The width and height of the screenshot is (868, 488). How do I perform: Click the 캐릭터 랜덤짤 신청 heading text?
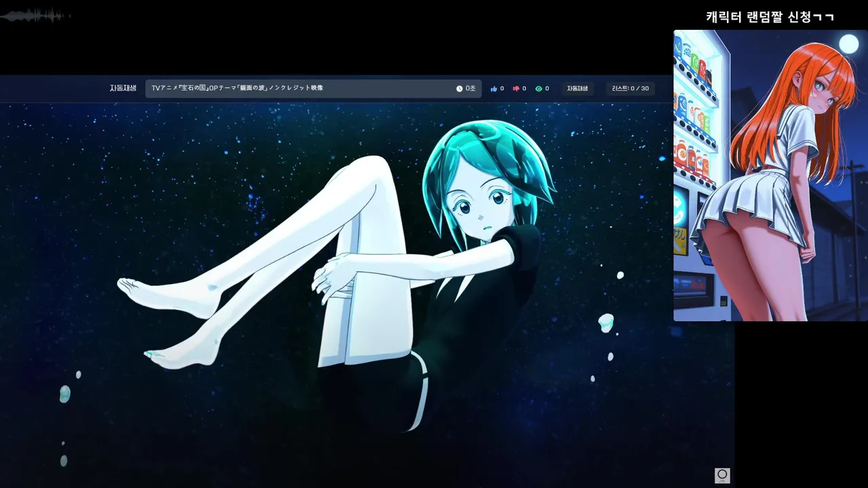coord(770,17)
